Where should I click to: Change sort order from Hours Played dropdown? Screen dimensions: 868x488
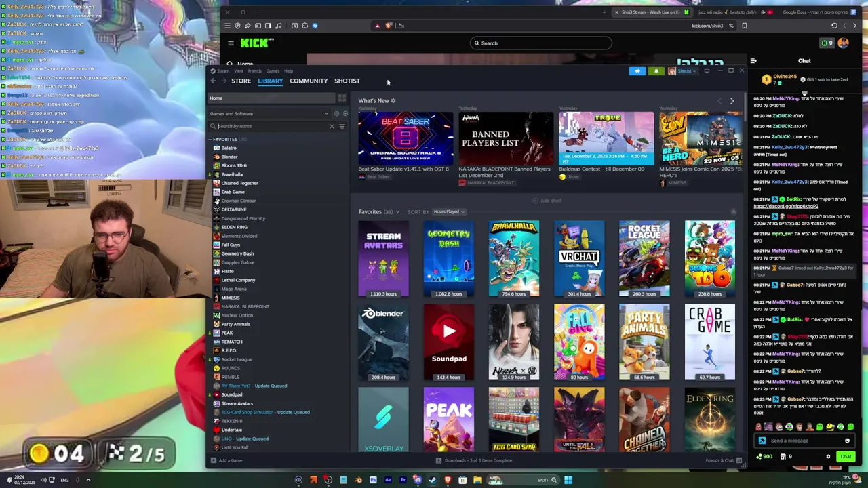coord(449,212)
